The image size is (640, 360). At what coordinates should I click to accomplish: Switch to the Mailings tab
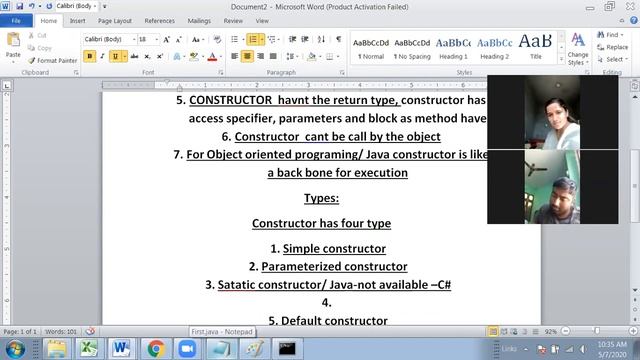pos(199,20)
